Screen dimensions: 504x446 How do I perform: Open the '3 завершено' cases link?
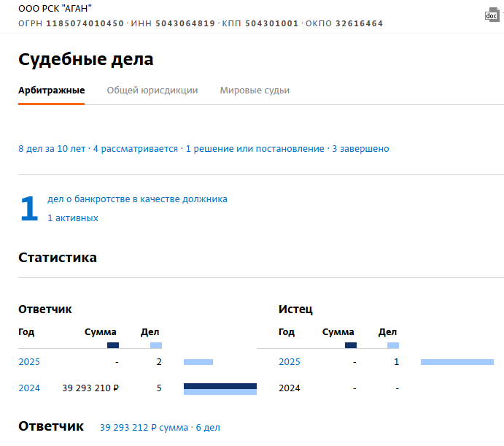tap(360, 149)
